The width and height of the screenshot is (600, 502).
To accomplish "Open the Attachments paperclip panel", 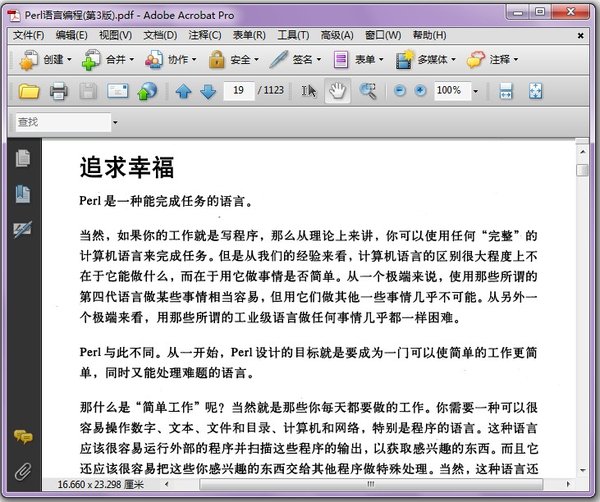I will click(23, 472).
